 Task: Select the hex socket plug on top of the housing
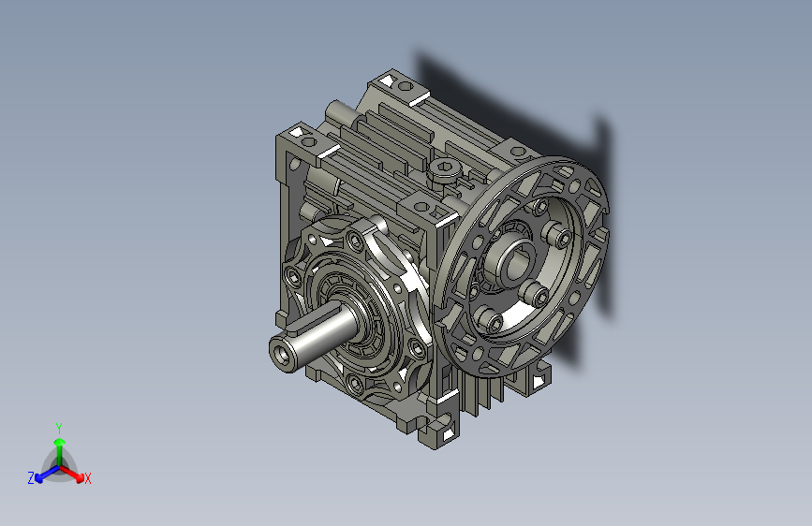pyautogui.click(x=444, y=169)
